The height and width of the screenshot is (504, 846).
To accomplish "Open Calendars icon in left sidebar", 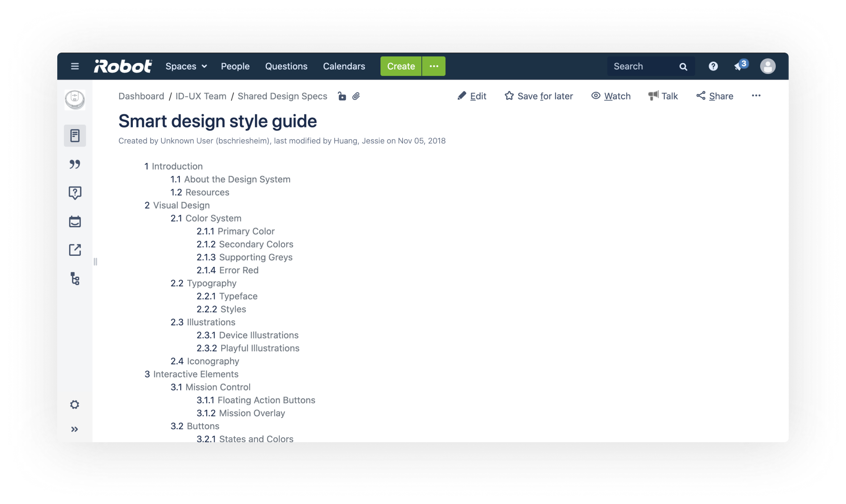I will point(75,222).
